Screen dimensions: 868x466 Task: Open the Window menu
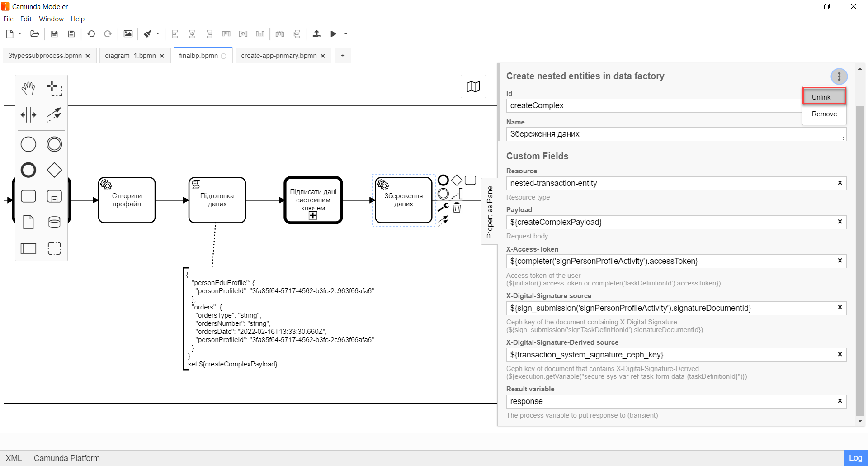coord(51,19)
